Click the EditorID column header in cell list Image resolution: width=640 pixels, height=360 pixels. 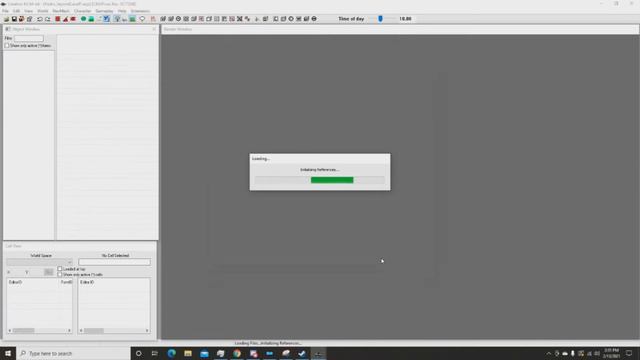click(x=16, y=282)
